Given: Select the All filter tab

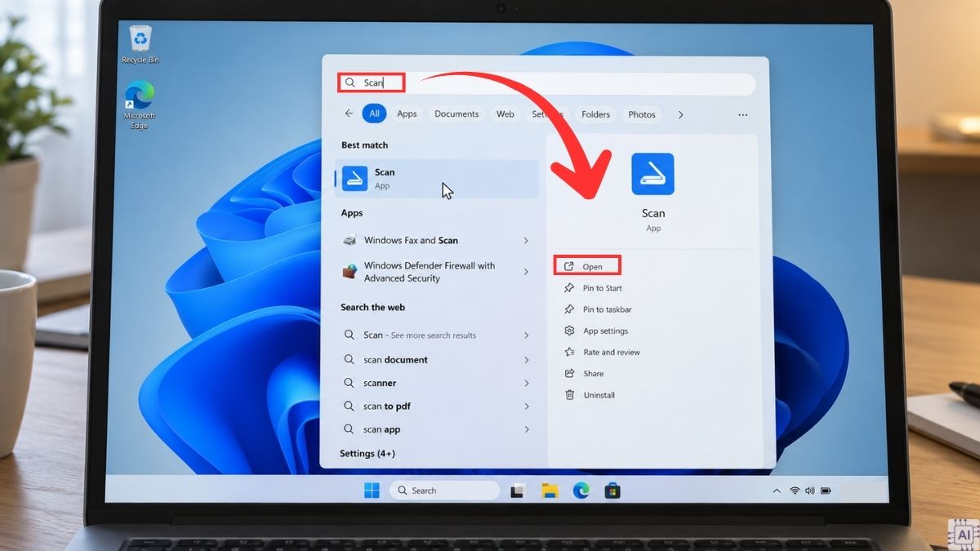Looking at the screenshot, I should click(374, 114).
